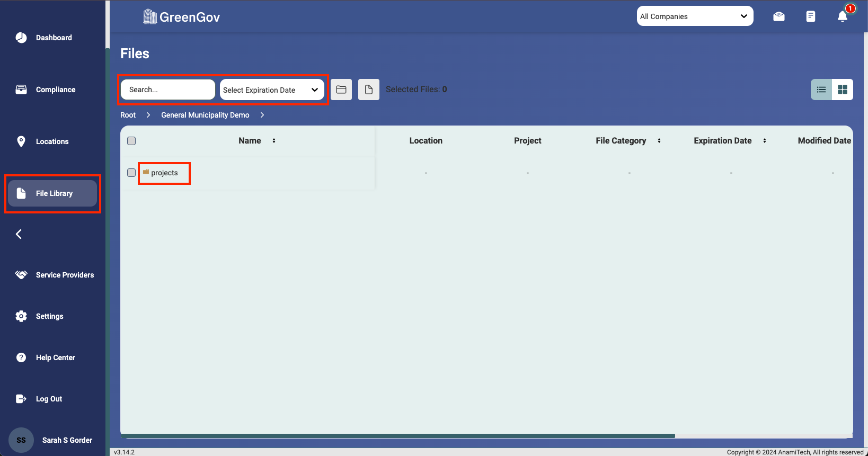Sort by Expiration Date using sort arrows
Viewport: 868px width, 456px height.
765,141
